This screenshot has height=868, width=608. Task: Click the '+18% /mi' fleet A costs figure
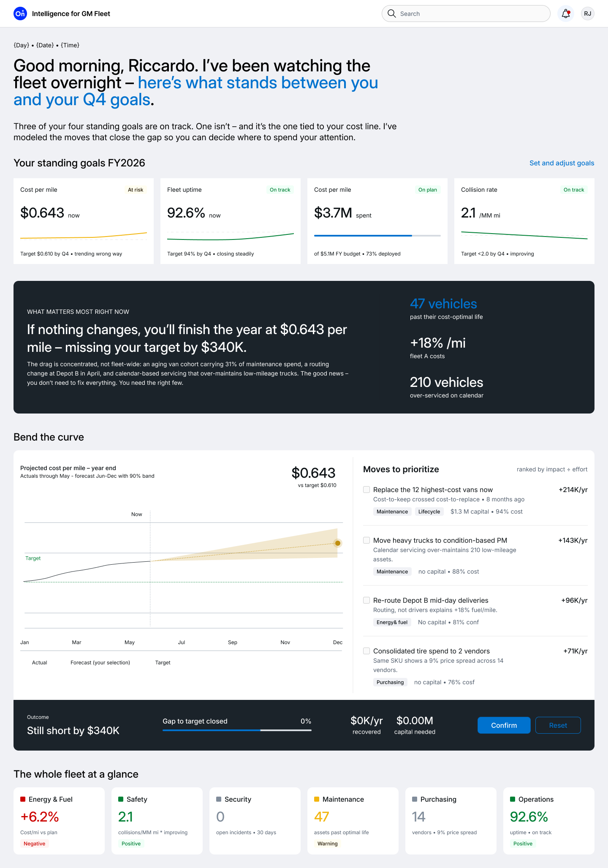[438, 343]
